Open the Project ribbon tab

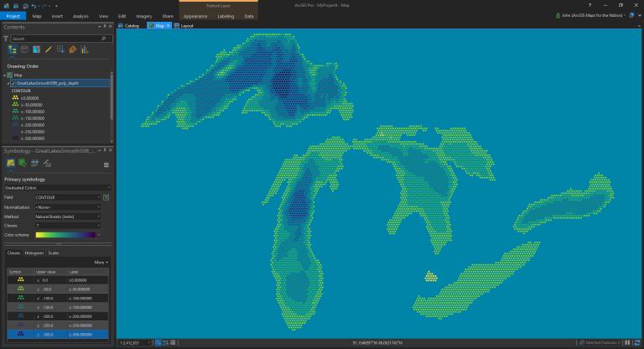tap(13, 16)
